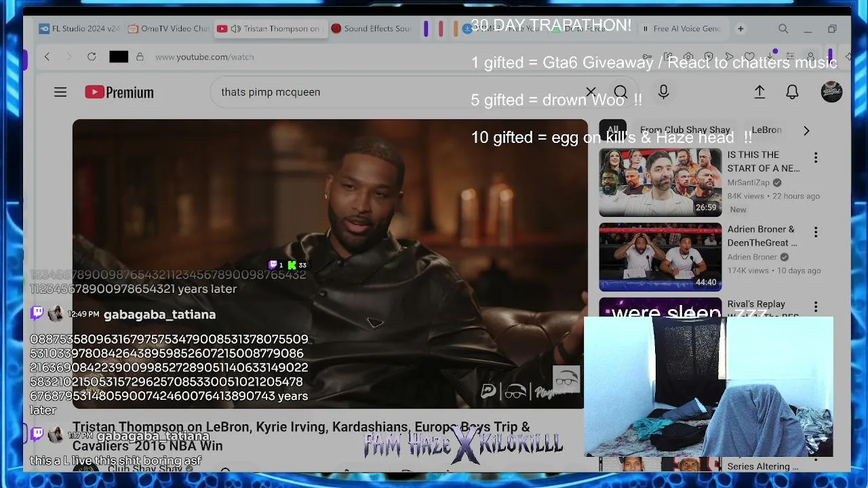Open the MrSantiZap 26:59 video thumbnail
Image resolution: width=868 pixels, height=488 pixels.
(x=660, y=182)
